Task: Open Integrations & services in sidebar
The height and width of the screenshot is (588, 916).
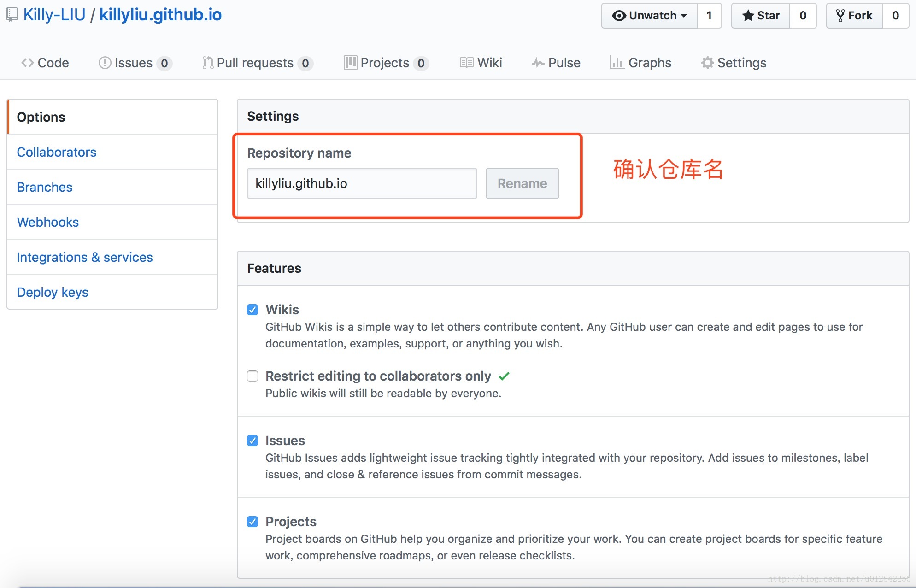Action: (112, 257)
